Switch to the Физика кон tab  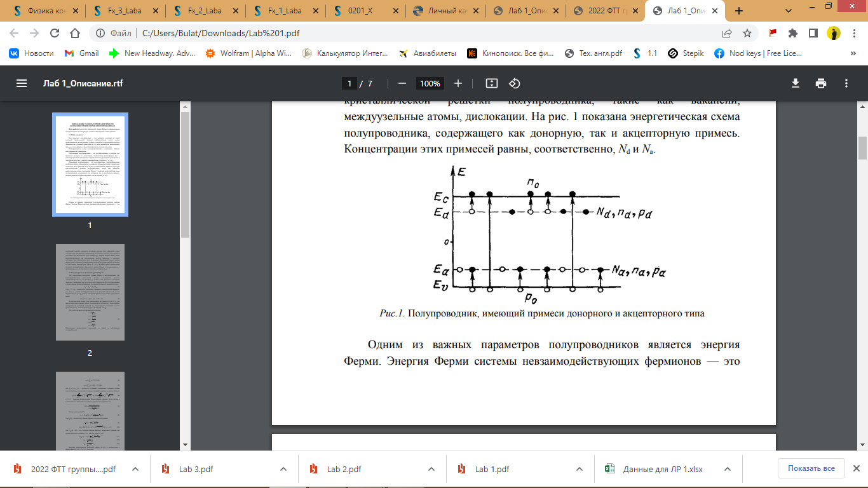(x=41, y=11)
